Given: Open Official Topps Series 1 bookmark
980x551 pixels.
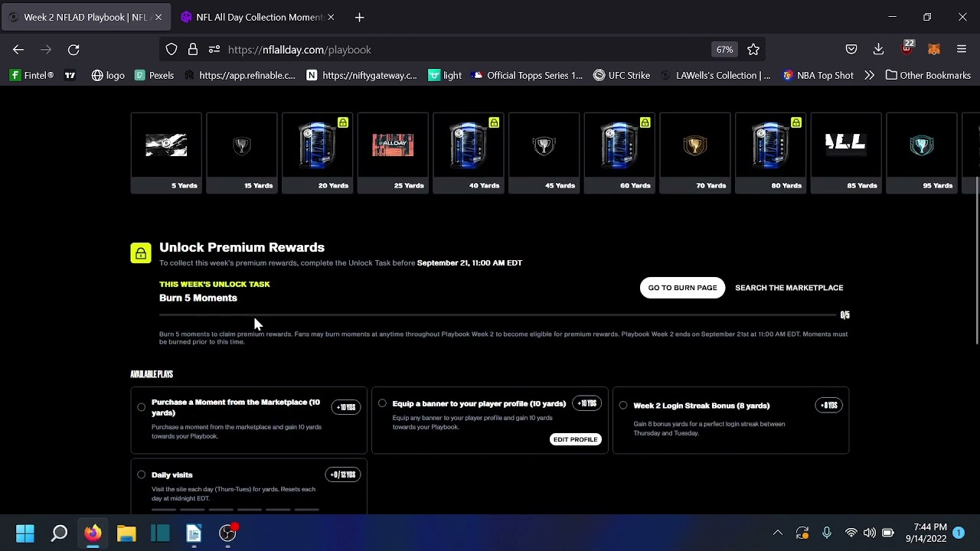Looking at the screenshot, I should click(x=528, y=75).
